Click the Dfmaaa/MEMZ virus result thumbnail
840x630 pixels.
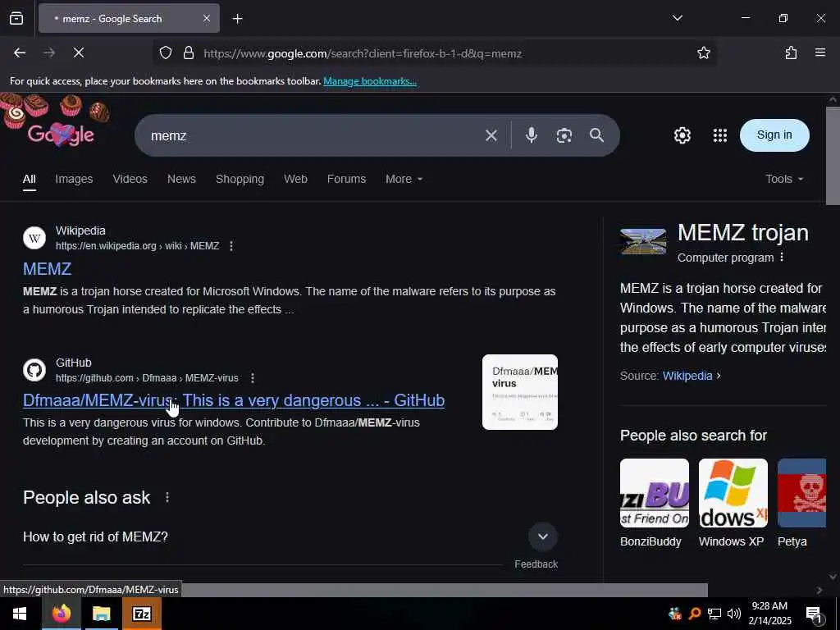(x=519, y=392)
